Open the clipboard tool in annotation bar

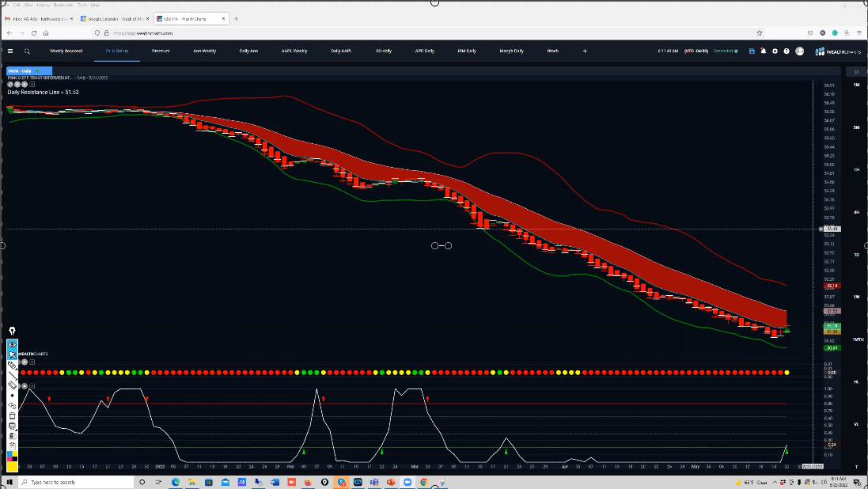coord(12,445)
